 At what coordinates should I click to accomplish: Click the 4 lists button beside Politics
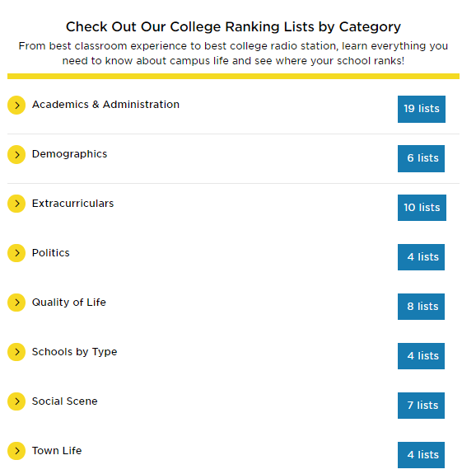[421, 257]
